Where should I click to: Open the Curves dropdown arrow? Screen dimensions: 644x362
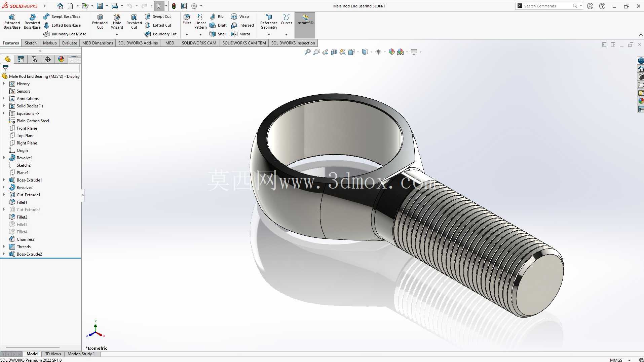pos(287,35)
